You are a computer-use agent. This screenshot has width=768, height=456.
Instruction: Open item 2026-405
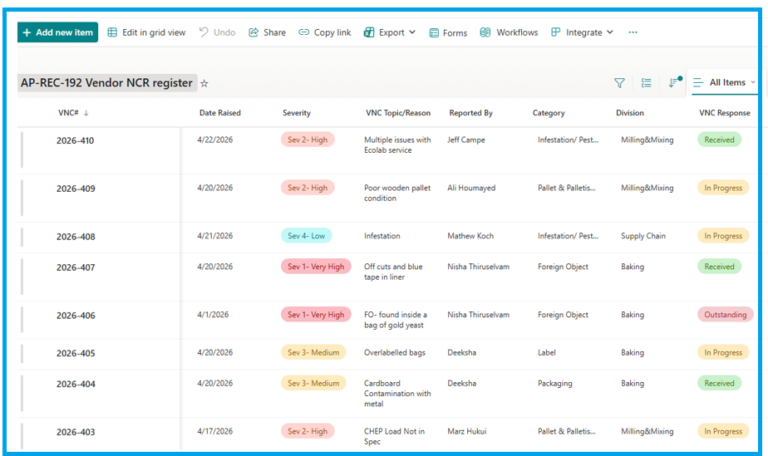pyautogui.click(x=75, y=353)
